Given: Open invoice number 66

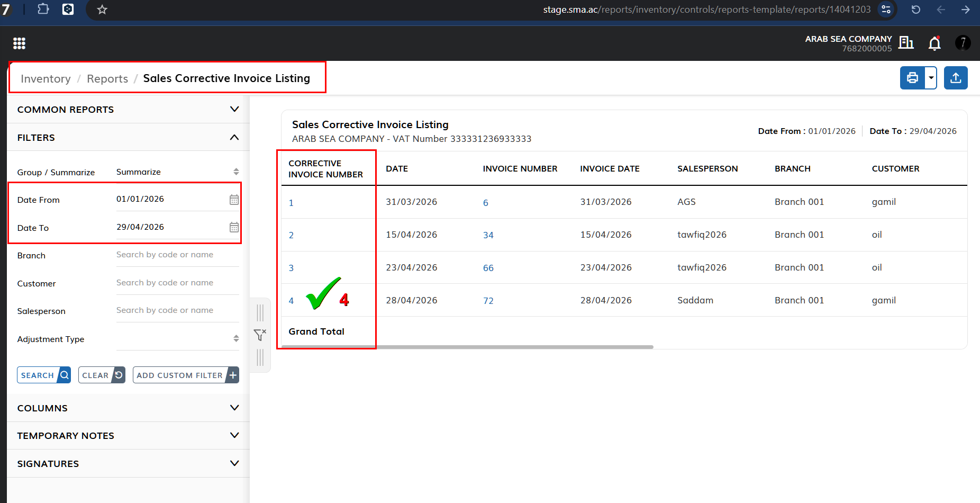Looking at the screenshot, I should (488, 268).
